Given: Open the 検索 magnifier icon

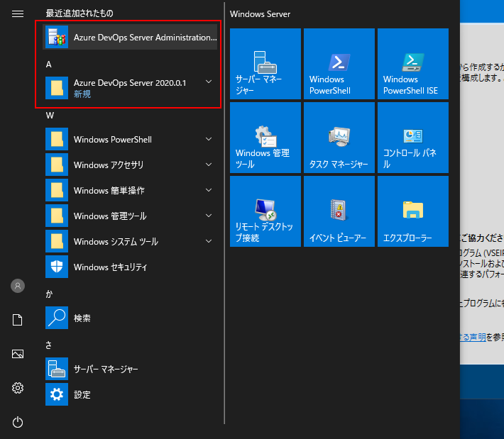Looking at the screenshot, I should tap(57, 318).
